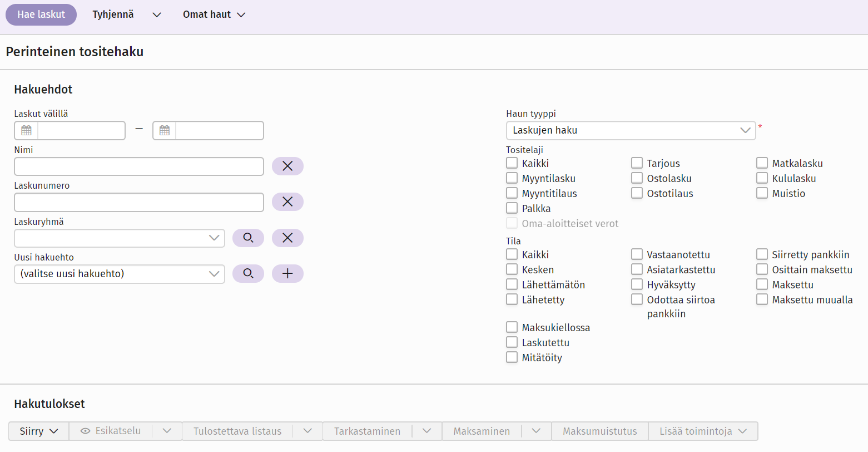This screenshot has height=452, width=868.
Task: Click the Tarkastaminen button
Action: (x=368, y=431)
